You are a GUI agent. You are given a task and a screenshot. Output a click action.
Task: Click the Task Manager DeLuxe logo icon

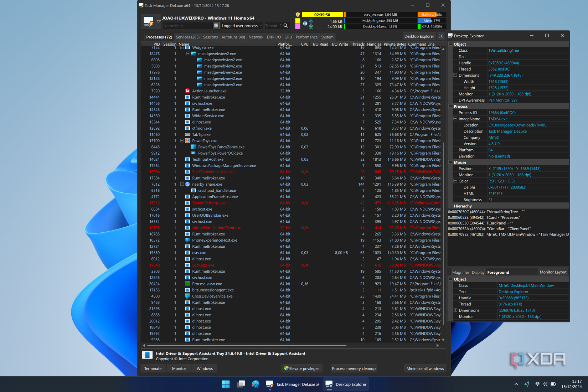coord(149,21)
